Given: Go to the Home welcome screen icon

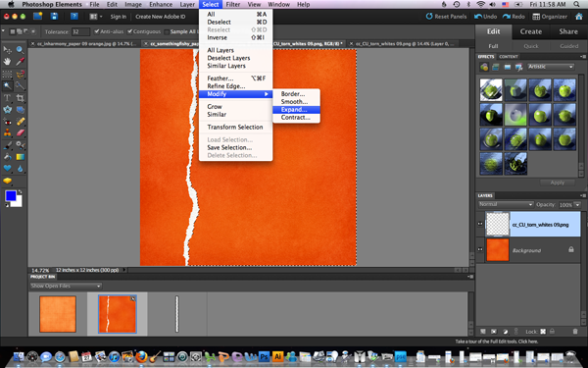Looking at the screenshot, I should [579, 16].
